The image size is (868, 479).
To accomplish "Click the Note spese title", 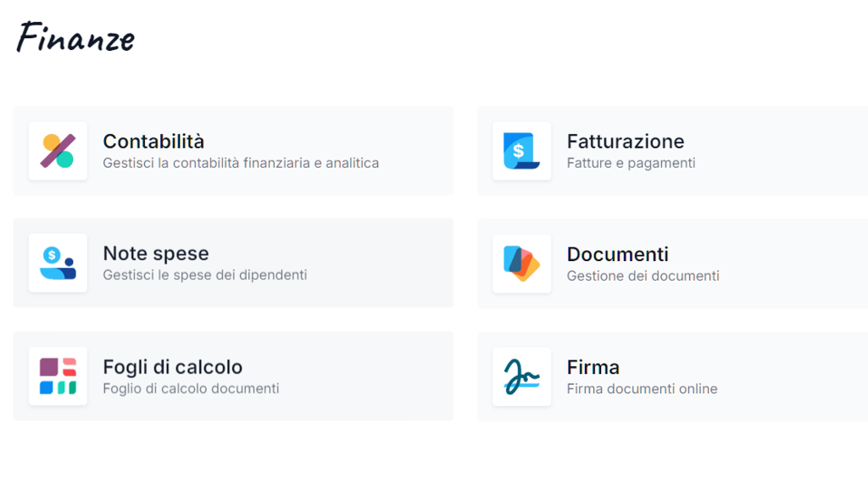I will [x=156, y=253].
